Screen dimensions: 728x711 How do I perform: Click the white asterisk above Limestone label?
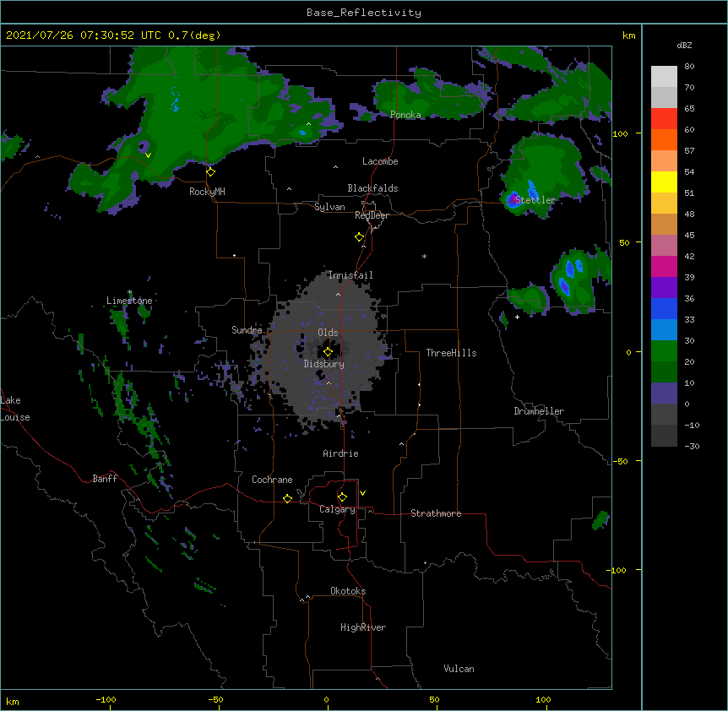click(x=129, y=292)
